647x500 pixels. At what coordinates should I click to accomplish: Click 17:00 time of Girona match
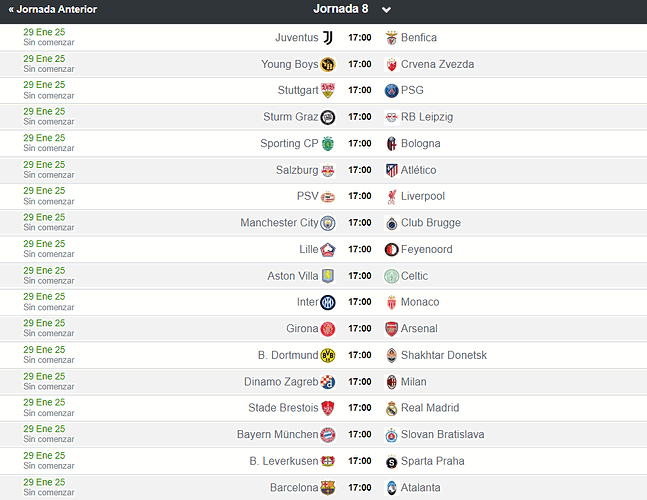[360, 329]
